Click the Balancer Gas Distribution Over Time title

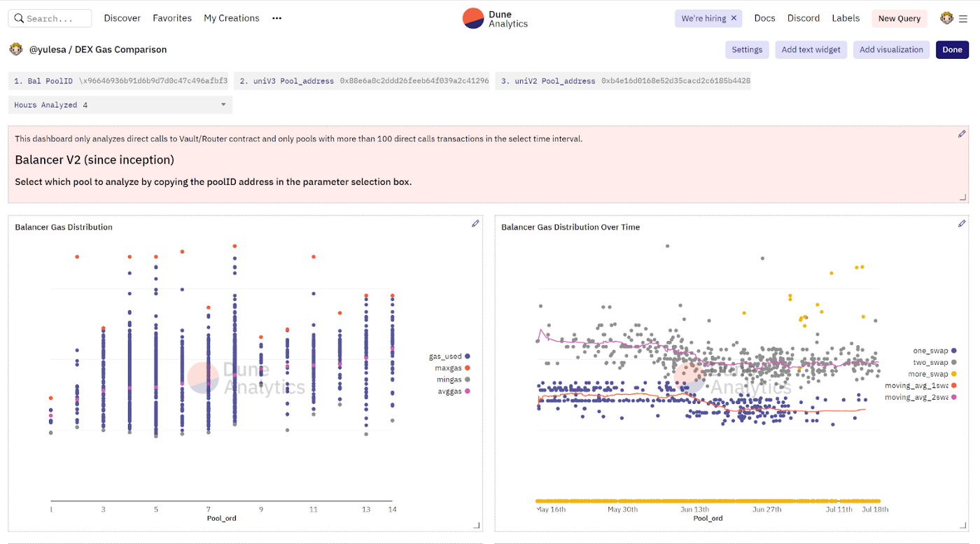[x=570, y=227]
